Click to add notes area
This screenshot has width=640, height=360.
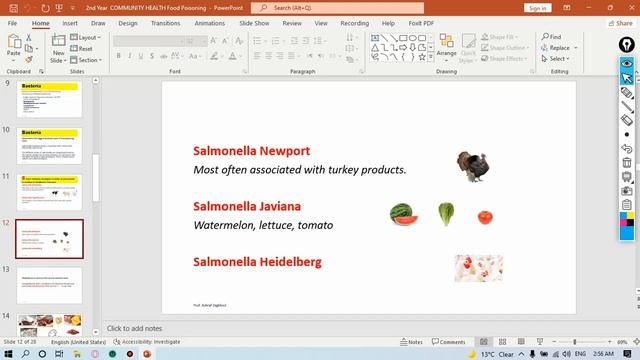point(134,328)
